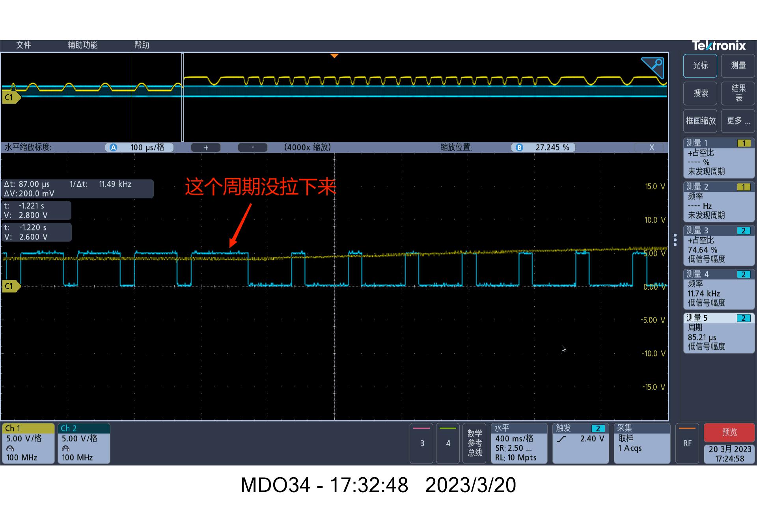Toggle the RF channel button
Viewport: 757px width, 532px height.
(x=687, y=443)
